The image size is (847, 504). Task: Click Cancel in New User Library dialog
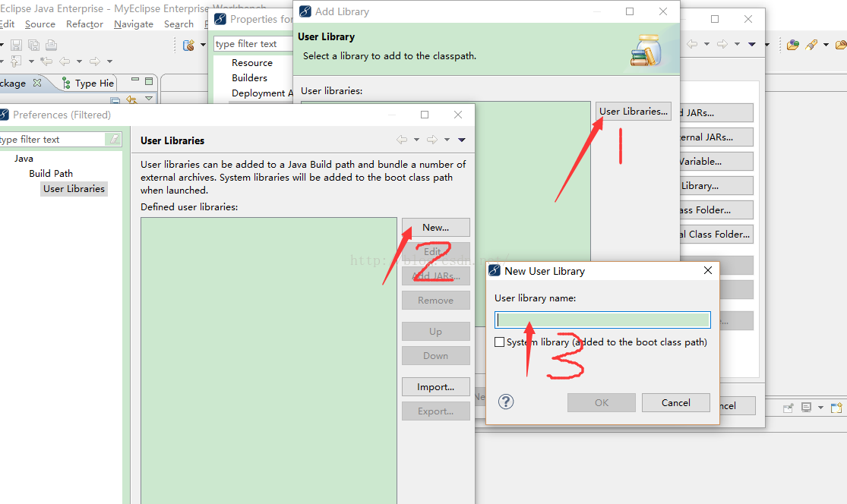click(676, 402)
